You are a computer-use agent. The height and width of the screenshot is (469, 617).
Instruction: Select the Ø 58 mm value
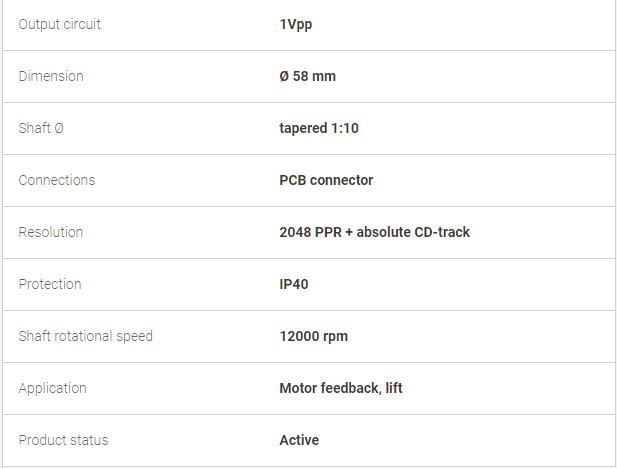(x=307, y=76)
